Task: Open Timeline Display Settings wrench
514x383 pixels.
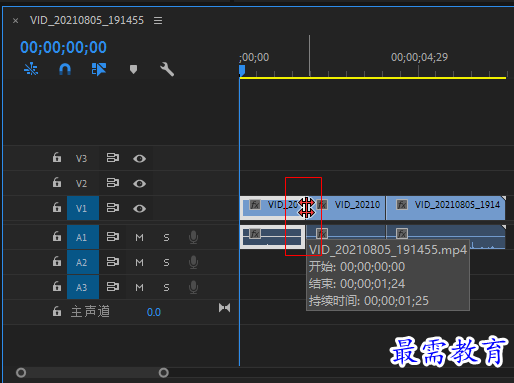Action: [167, 69]
